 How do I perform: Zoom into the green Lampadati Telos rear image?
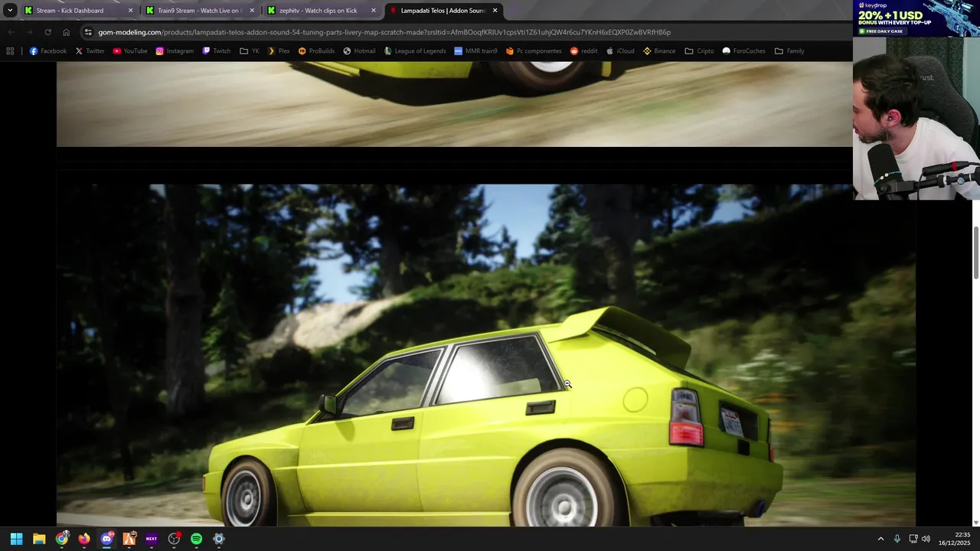click(x=485, y=355)
